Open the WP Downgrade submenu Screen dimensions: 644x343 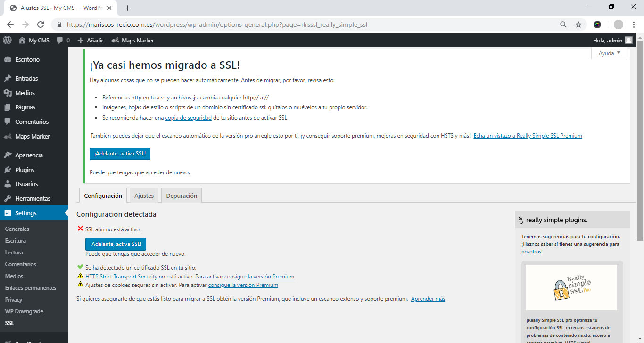tap(24, 311)
